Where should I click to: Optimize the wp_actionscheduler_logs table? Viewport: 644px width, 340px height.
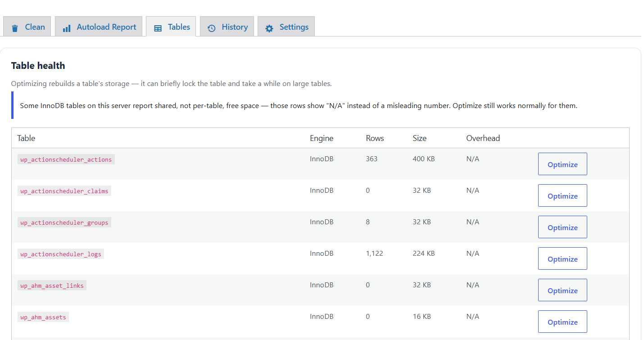pyautogui.click(x=562, y=258)
